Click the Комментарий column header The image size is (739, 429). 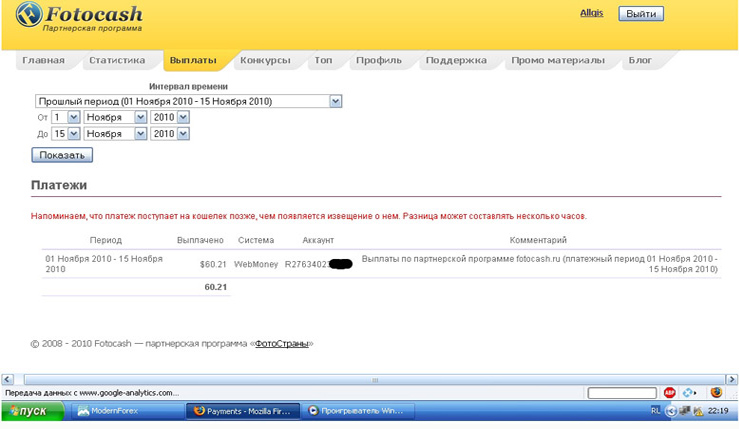pyautogui.click(x=538, y=240)
